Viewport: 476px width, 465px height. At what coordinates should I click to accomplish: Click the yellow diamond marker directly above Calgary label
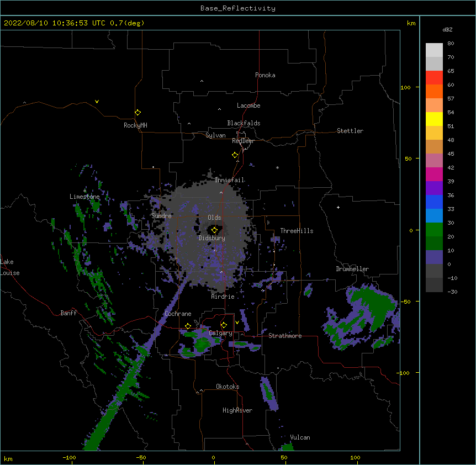tap(224, 325)
